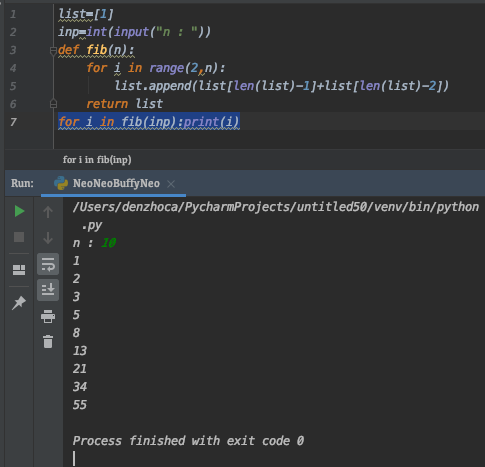
Task: Click console output value 8
Action: click(x=76, y=333)
